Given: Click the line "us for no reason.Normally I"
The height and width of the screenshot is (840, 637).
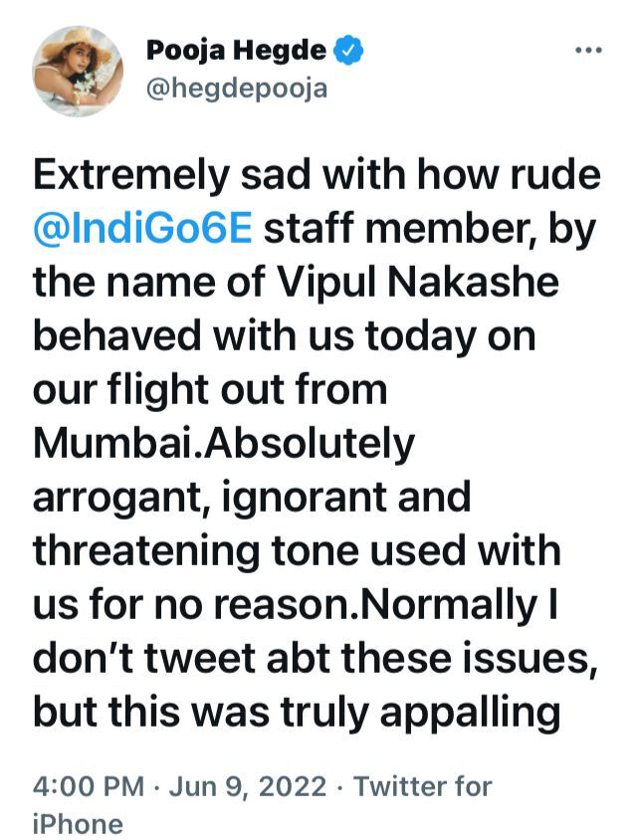Looking at the screenshot, I should (x=296, y=605).
